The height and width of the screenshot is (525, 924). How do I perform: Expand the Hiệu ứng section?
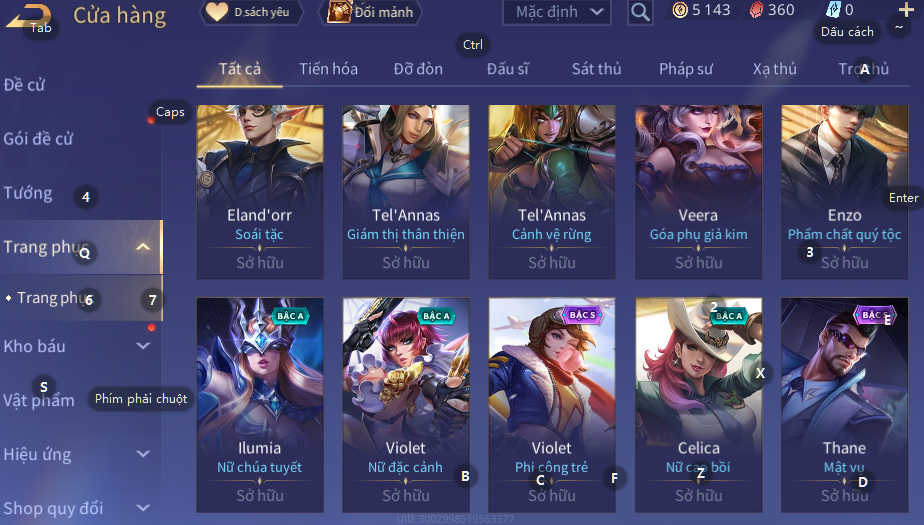[x=143, y=454]
